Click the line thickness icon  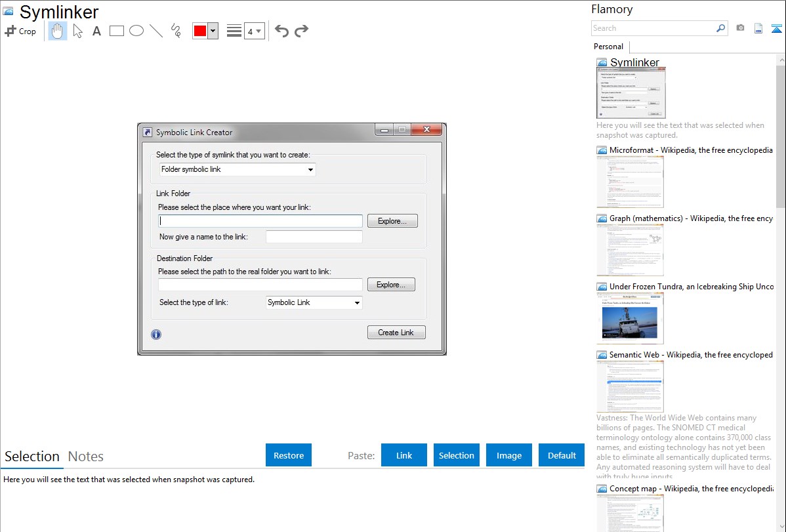(x=234, y=31)
